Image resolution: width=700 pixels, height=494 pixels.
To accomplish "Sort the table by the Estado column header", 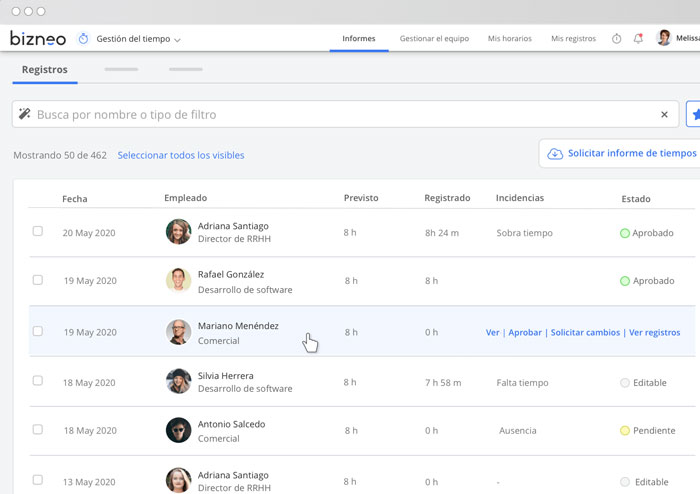I will (635, 199).
